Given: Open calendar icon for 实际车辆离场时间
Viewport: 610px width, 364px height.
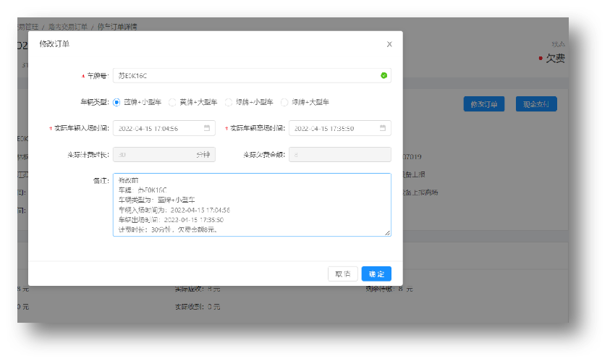Looking at the screenshot, I should coord(381,128).
